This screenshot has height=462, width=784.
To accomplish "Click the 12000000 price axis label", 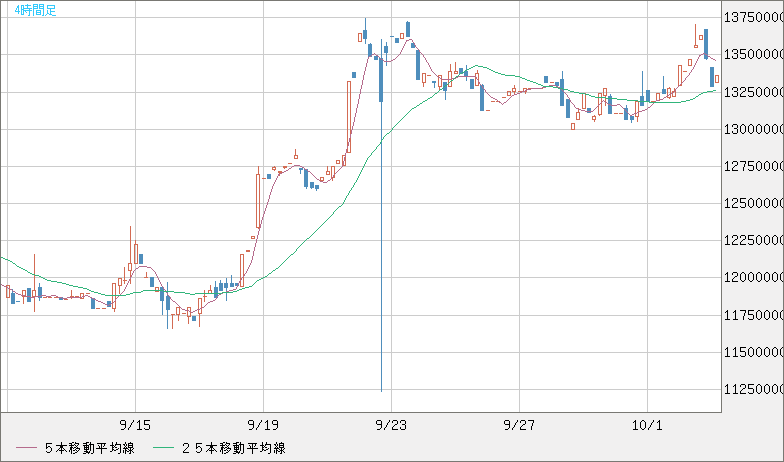I will click(754, 278).
